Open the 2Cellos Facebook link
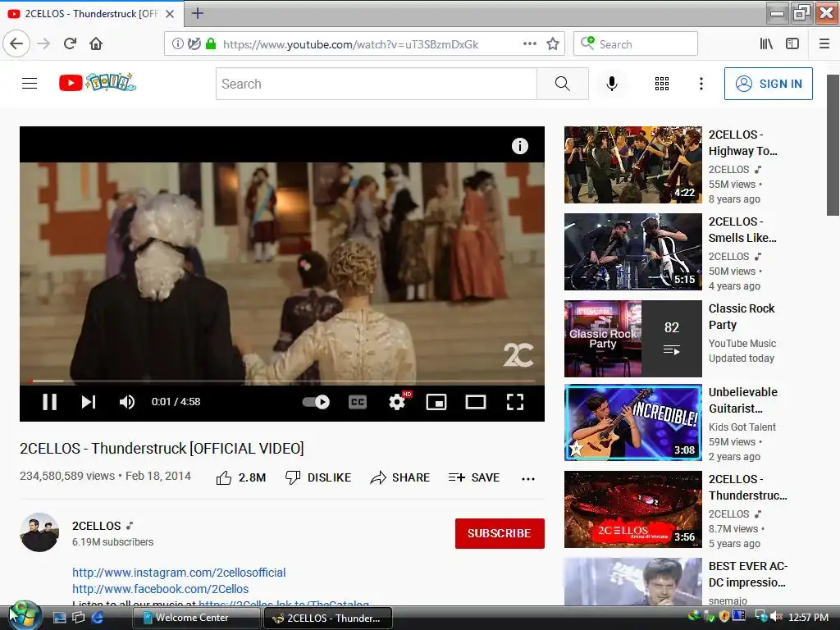 (160, 589)
